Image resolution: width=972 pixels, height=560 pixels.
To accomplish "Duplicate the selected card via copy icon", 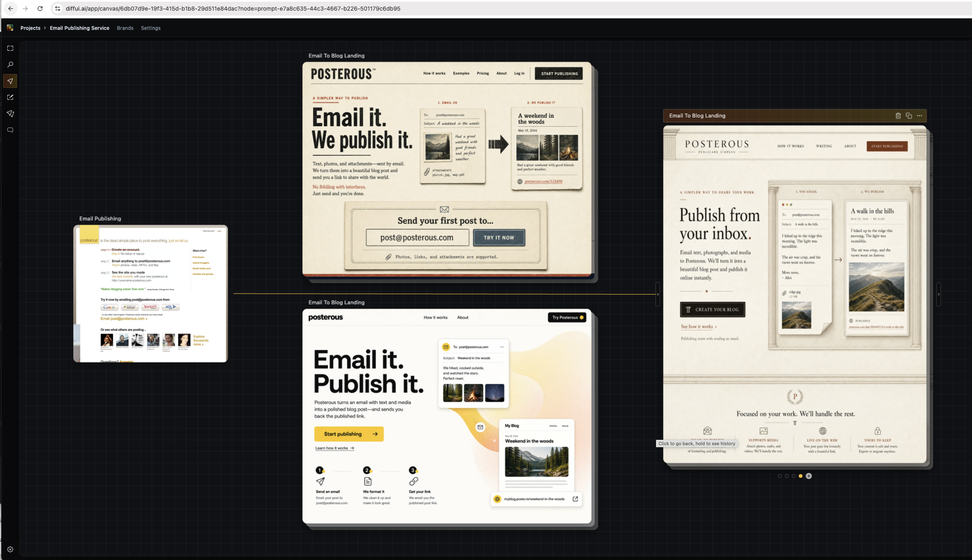I will click(x=909, y=116).
